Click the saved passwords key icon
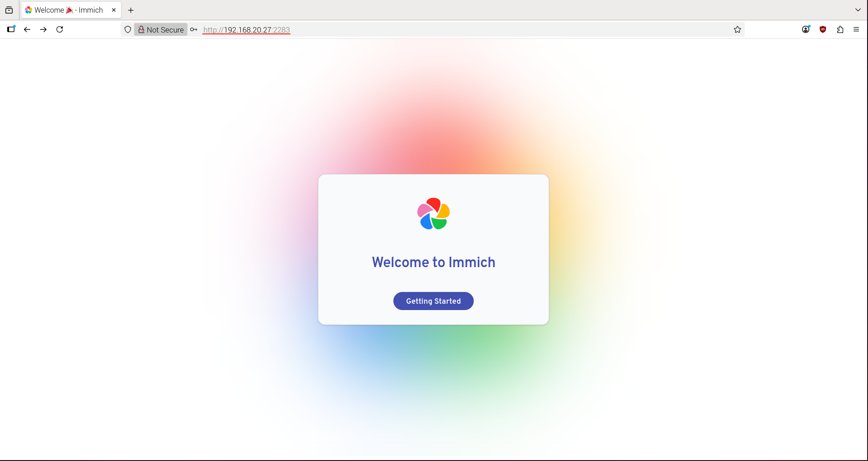Viewport: 868px width, 461px height. coord(194,29)
